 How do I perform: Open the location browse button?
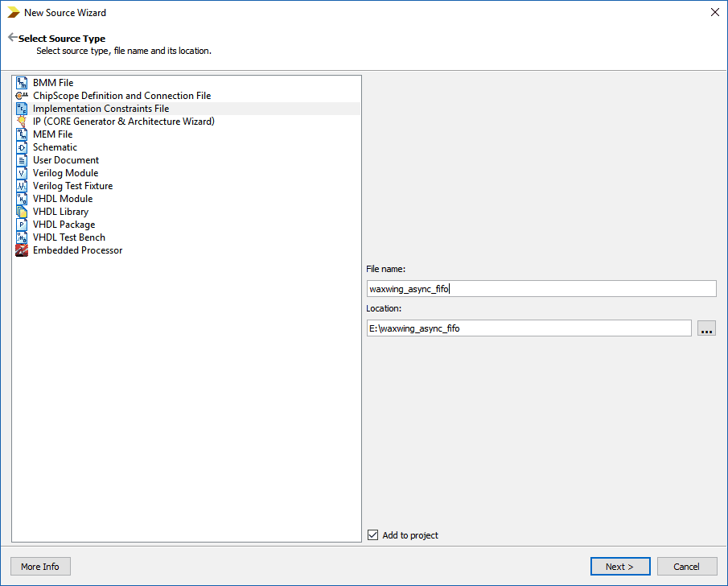pyautogui.click(x=706, y=328)
